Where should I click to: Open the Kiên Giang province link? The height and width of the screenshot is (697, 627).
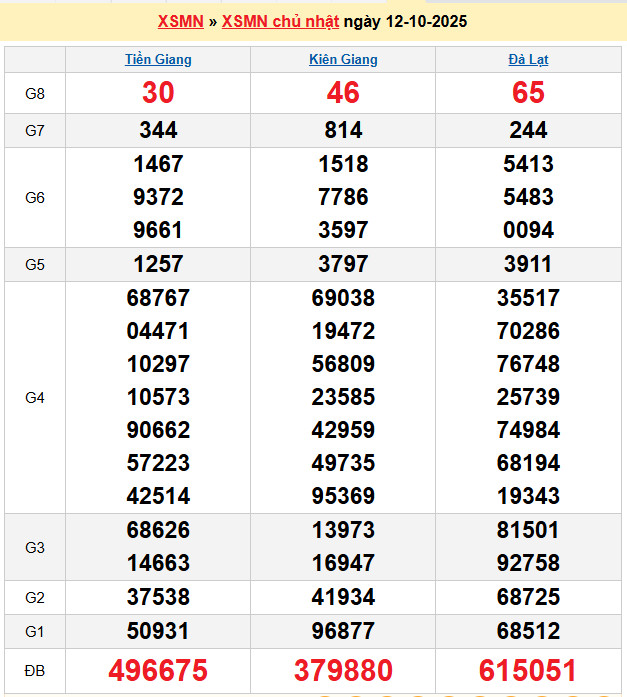click(343, 59)
